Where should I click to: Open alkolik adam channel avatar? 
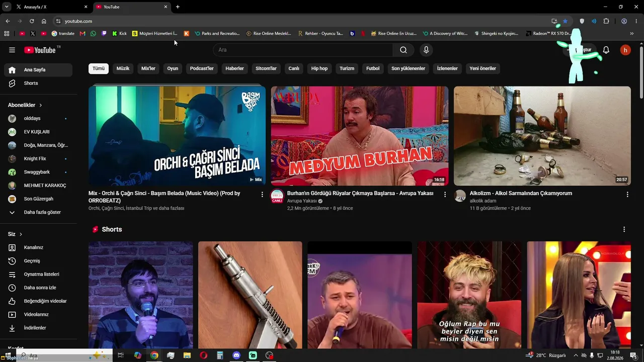(460, 196)
